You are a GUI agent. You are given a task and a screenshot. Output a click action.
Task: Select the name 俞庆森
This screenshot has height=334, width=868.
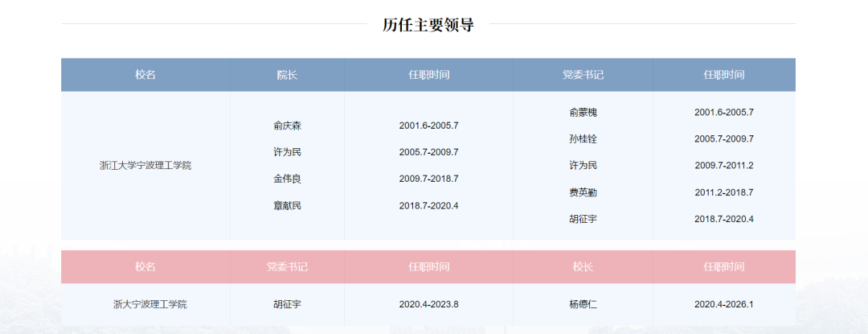[287, 126]
